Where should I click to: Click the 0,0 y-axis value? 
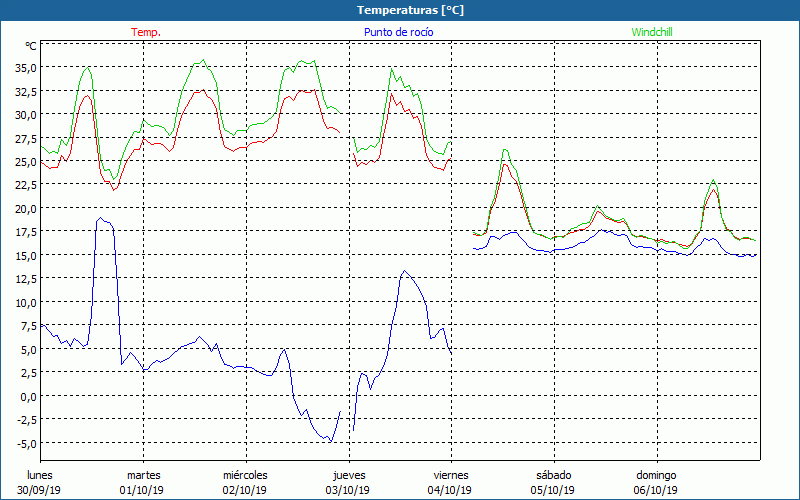29,396
